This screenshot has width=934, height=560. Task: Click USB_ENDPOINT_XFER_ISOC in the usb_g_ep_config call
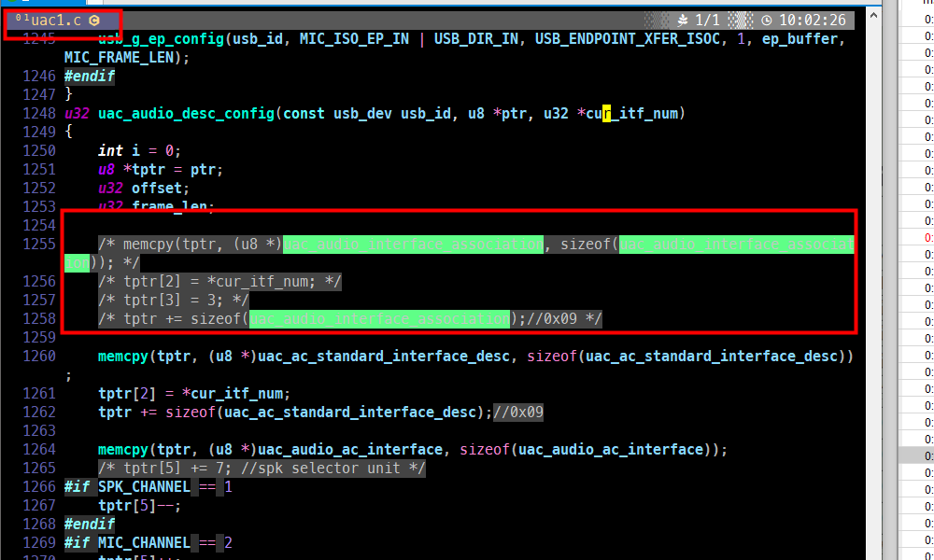(x=628, y=39)
